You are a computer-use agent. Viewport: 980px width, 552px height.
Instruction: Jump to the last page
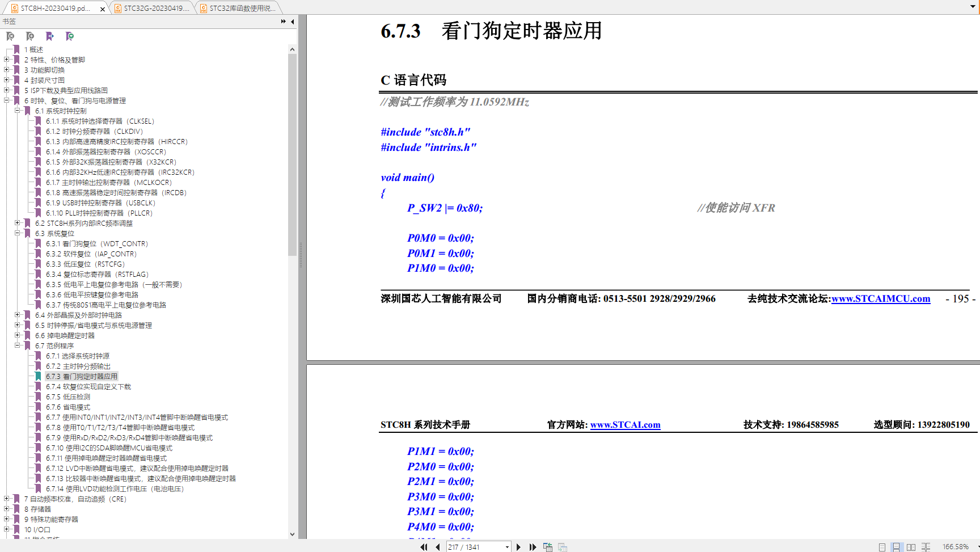[533, 547]
